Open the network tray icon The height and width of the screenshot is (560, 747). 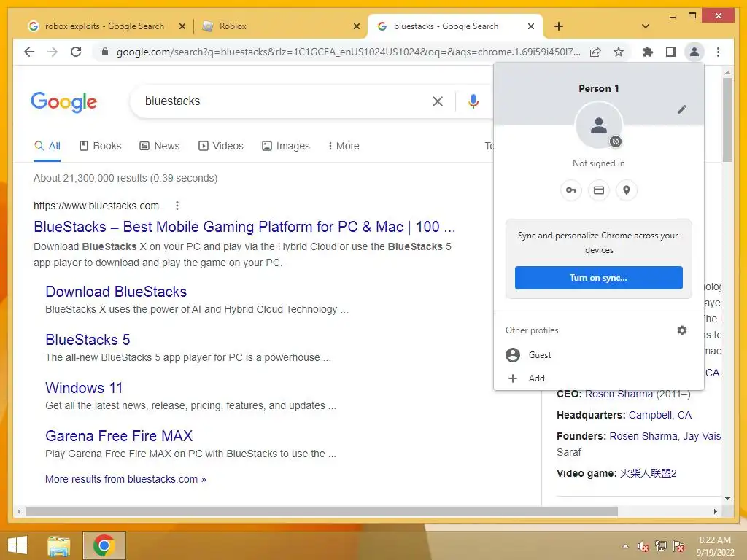pos(660,546)
